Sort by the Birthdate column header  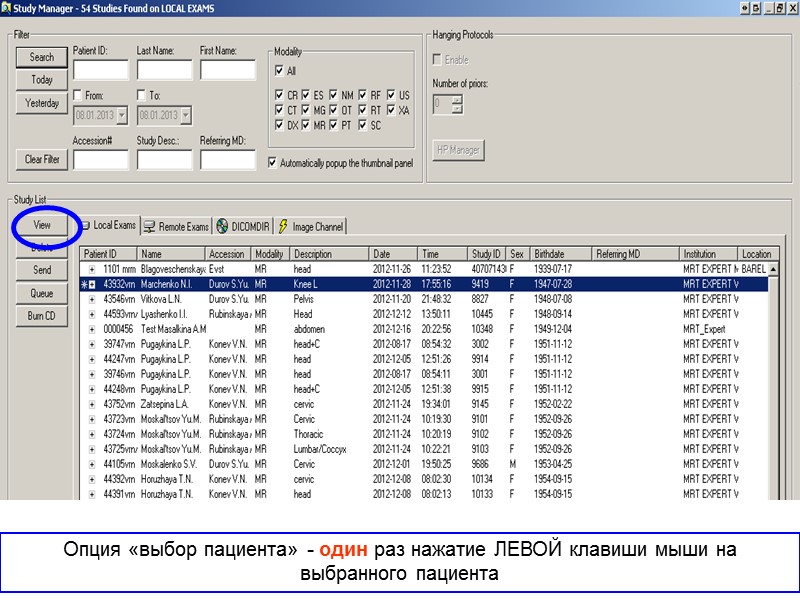pyautogui.click(x=561, y=254)
